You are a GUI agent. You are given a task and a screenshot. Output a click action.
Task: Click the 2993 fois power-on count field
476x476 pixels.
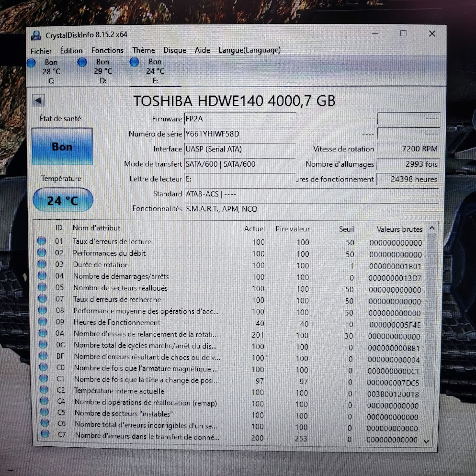coord(408,164)
